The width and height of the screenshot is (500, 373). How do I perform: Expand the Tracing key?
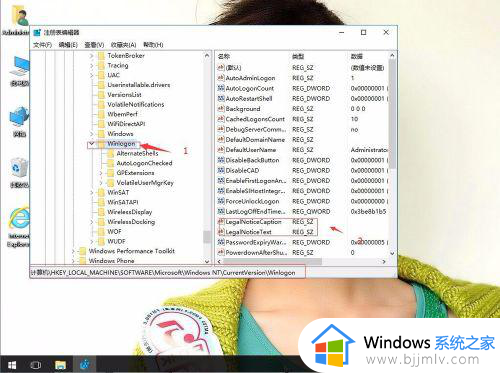(91, 66)
